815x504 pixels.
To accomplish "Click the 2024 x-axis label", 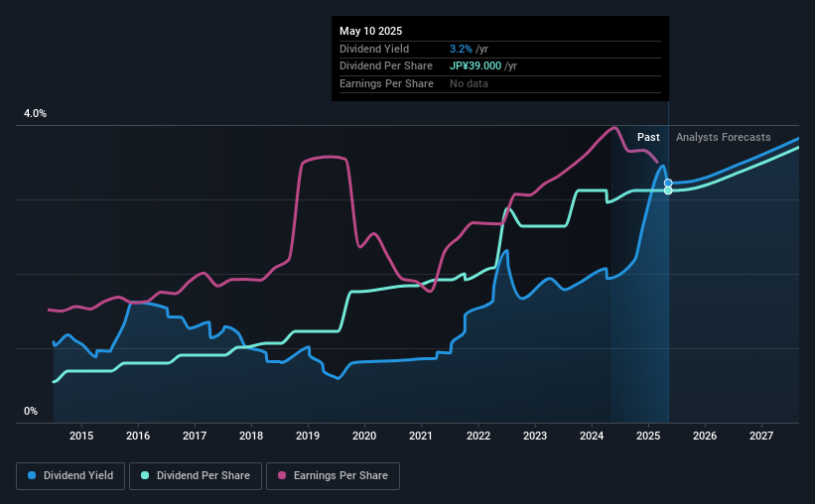I will (592, 436).
